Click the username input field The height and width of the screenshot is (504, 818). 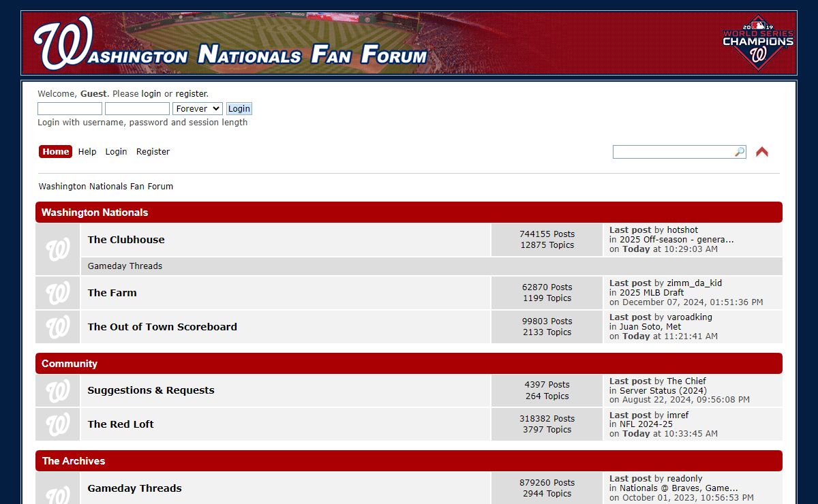point(70,108)
